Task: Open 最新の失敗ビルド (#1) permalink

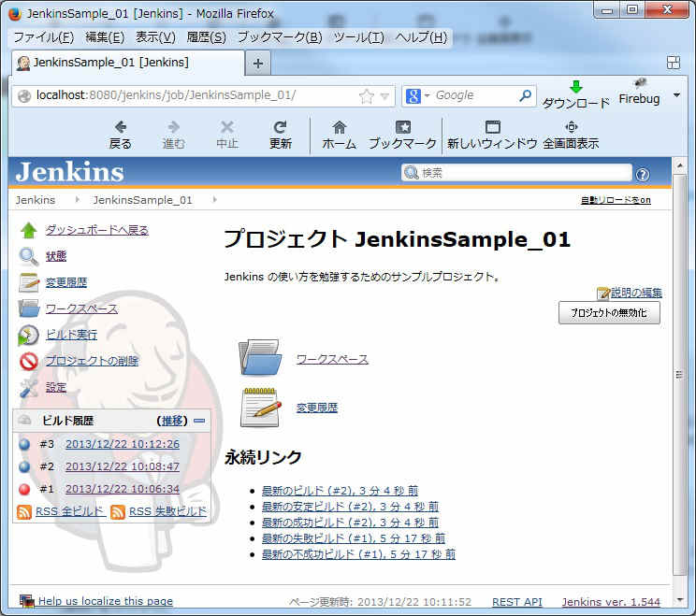Action: click(x=354, y=538)
